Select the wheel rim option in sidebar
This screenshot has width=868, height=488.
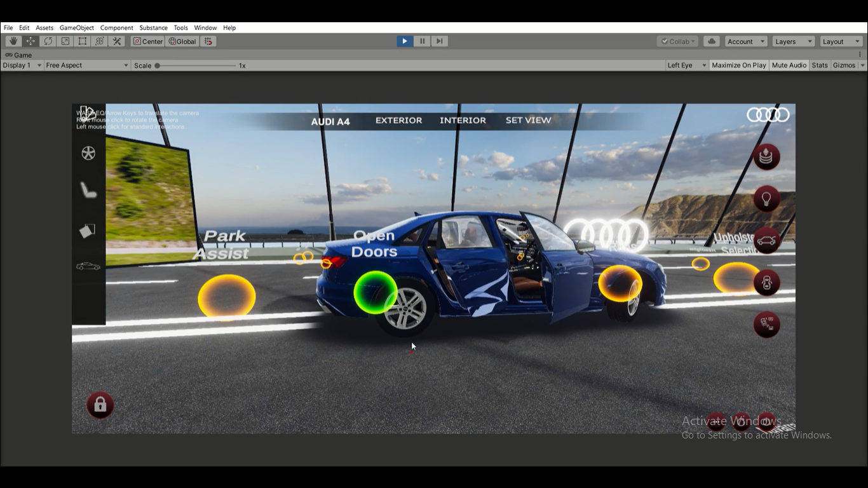click(88, 153)
